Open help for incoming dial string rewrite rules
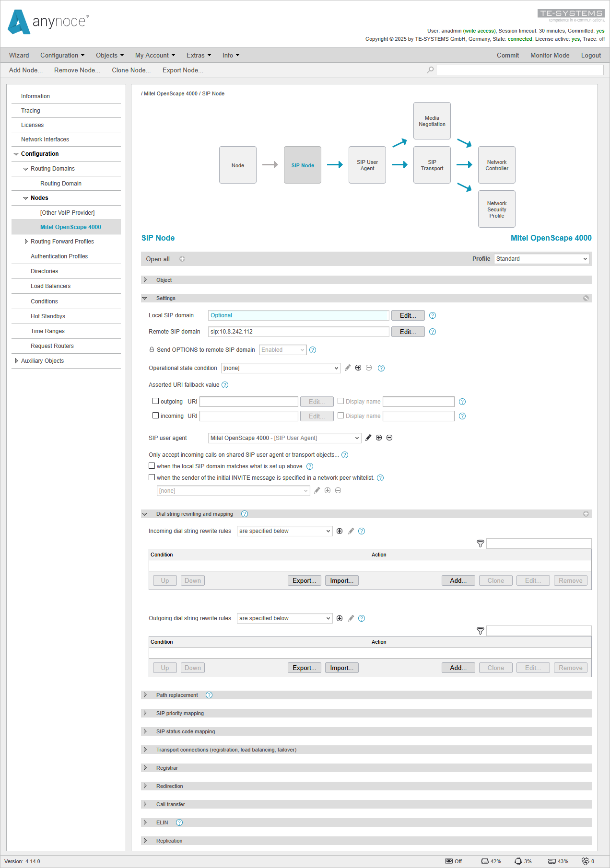This screenshot has width=610, height=868. coord(362,531)
